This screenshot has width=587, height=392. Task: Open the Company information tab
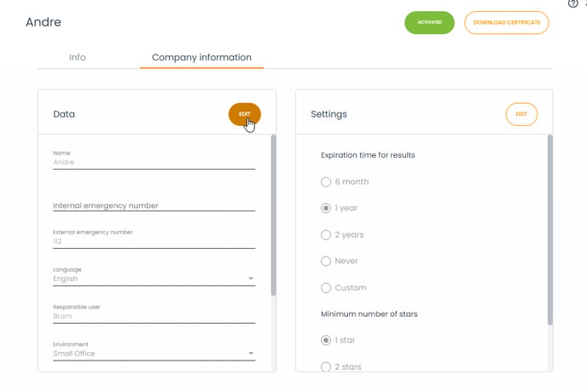(201, 58)
